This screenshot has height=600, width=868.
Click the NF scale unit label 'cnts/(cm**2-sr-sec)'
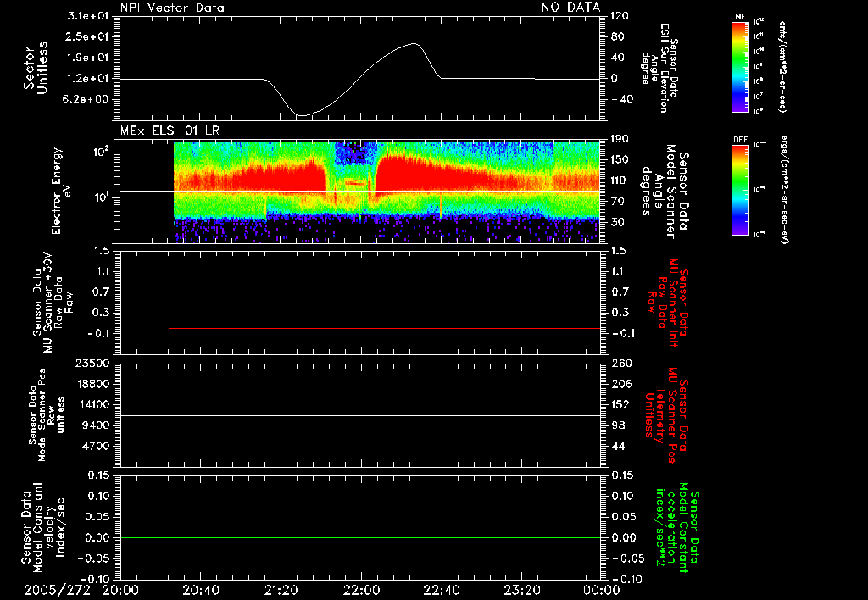tap(782, 67)
